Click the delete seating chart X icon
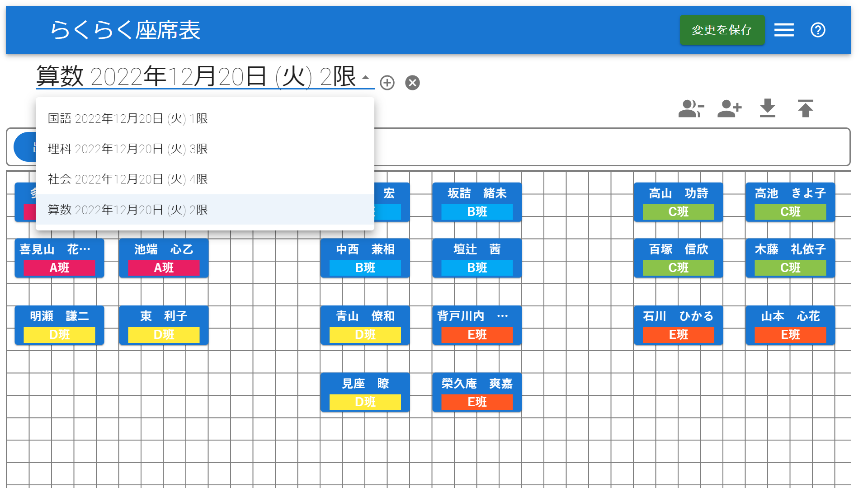 [412, 83]
